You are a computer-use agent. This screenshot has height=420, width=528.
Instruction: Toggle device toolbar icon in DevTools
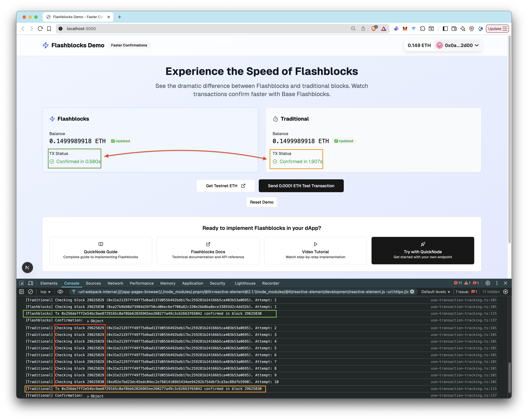point(31,283)
